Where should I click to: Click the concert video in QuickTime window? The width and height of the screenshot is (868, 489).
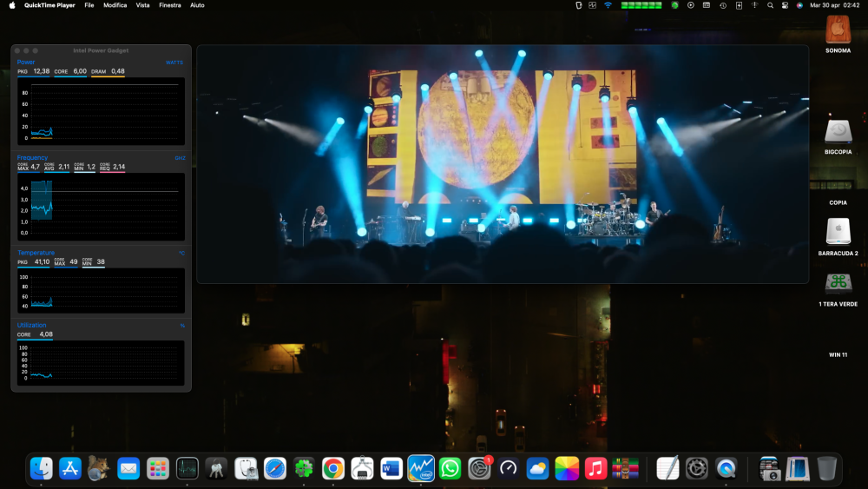click(x=503, y=164)
